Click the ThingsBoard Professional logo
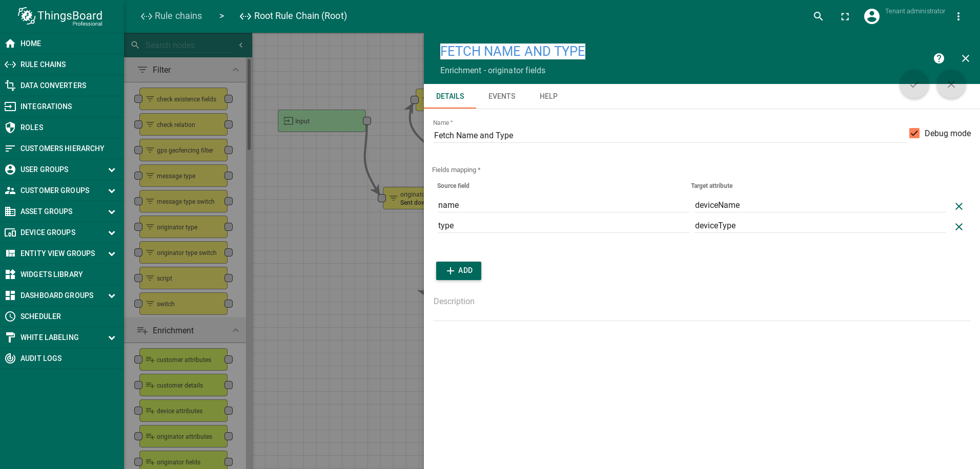Viewport: 980px width, 469px height. (60, 16)
